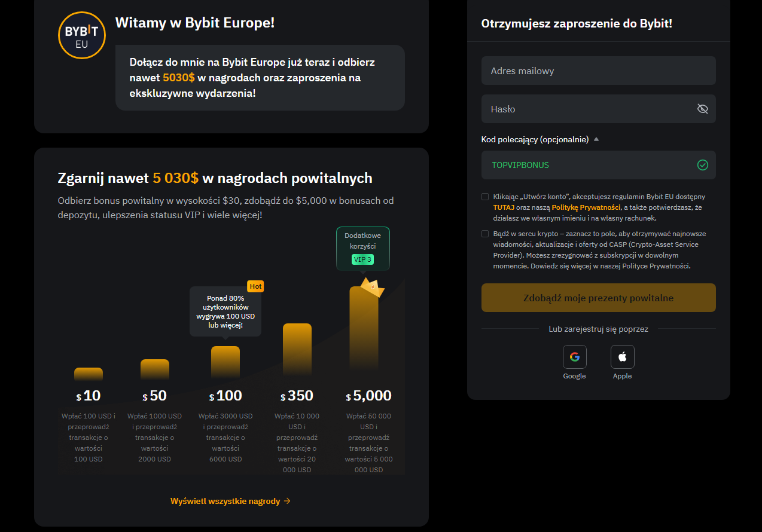Click the Bybit EU logo
The width and height of the screenshot is (762, 532).
pyautogui.click(x=82, y=35)
